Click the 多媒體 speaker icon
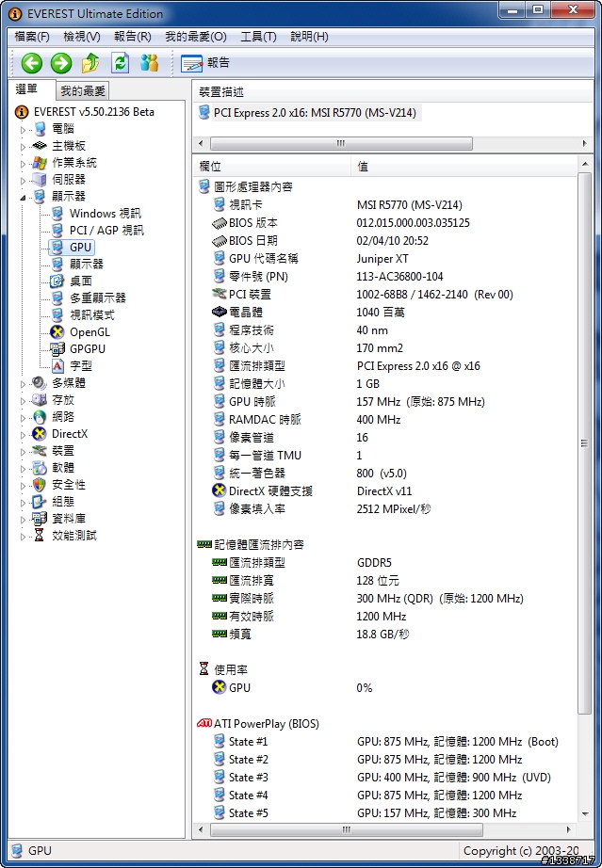Image resolution: width=602 pixels, height=868 pixels. coord(40,382)
